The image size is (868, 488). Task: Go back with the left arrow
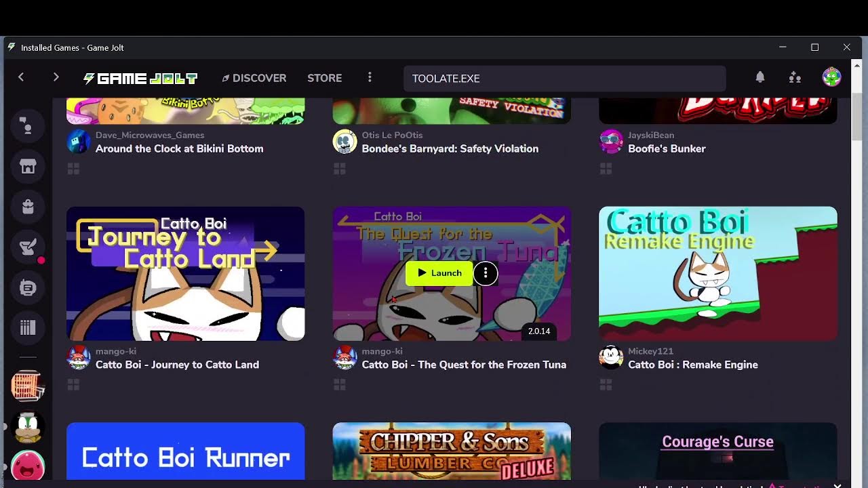pos(21,78)
